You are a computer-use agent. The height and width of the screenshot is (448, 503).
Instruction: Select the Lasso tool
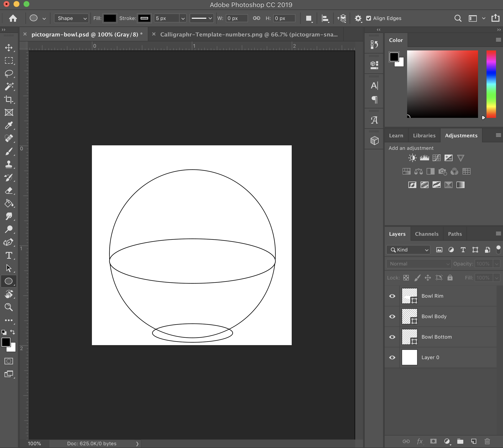tap(9, 74)
